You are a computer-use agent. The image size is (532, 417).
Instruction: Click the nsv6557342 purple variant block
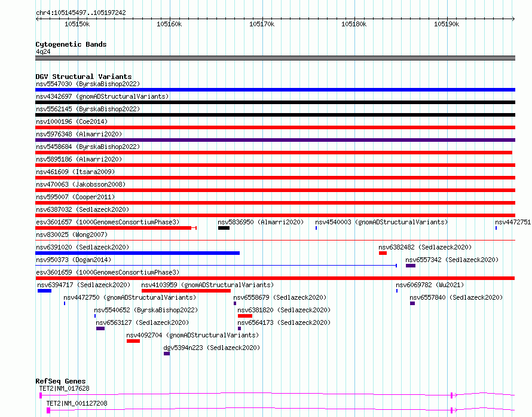point(411,266)
